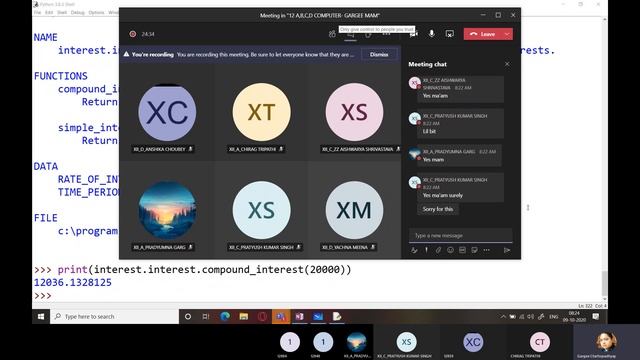Switch to Microsoft Teams taskbar icon
The width and height of the screenshot is (640, 360).
(281, 316)
